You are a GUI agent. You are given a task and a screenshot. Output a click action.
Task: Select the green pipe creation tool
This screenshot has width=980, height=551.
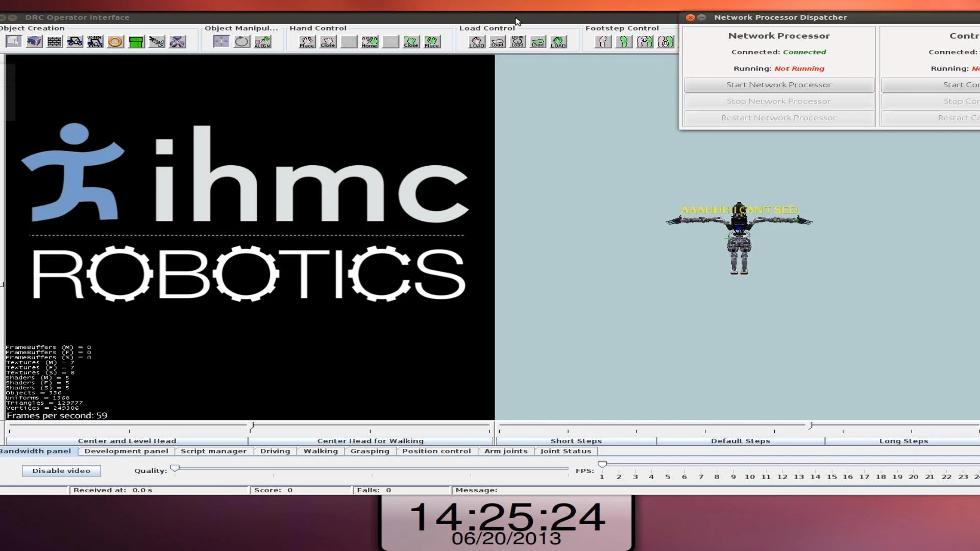pyautogui.click(x=135, y=41)
